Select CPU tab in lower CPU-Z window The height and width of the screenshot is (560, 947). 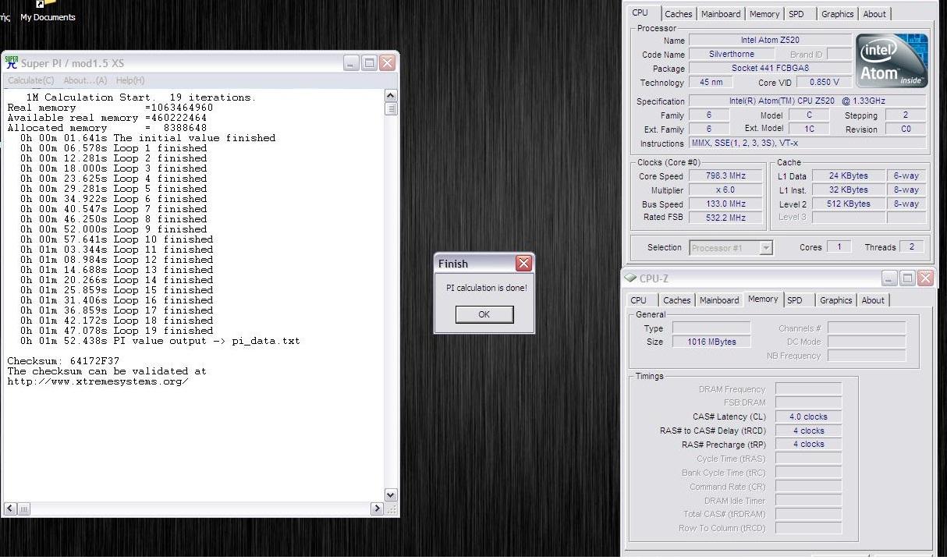[x=639, y=300]
